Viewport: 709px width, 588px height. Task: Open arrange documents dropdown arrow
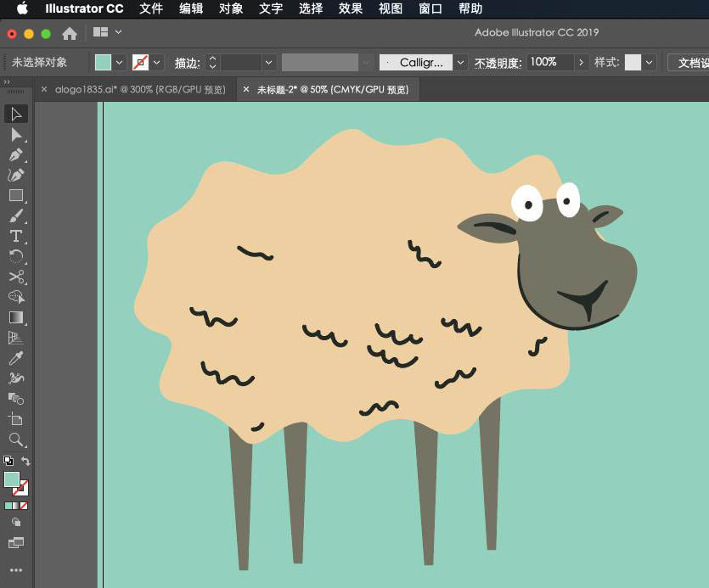(119, 32)
